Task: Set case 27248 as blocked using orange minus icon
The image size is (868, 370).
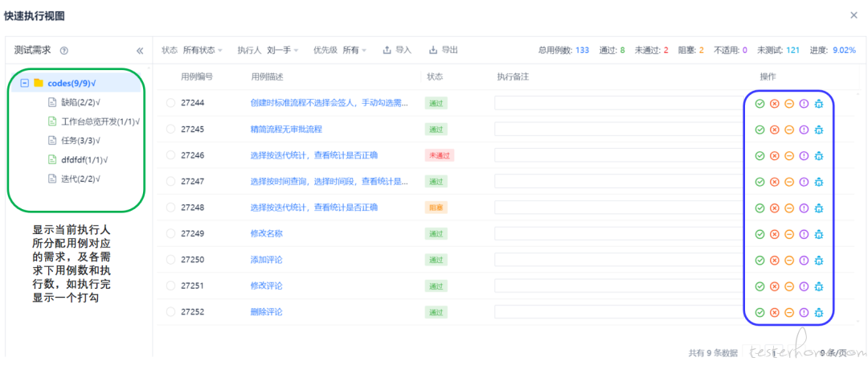Action: point(789,208)
